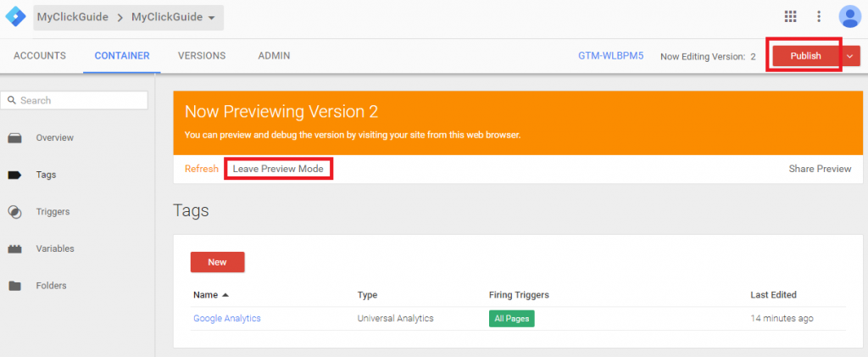The image size is (868, 357).
Task: Open the Publish button dropdown arrow
Action: [x=851, y=56]
